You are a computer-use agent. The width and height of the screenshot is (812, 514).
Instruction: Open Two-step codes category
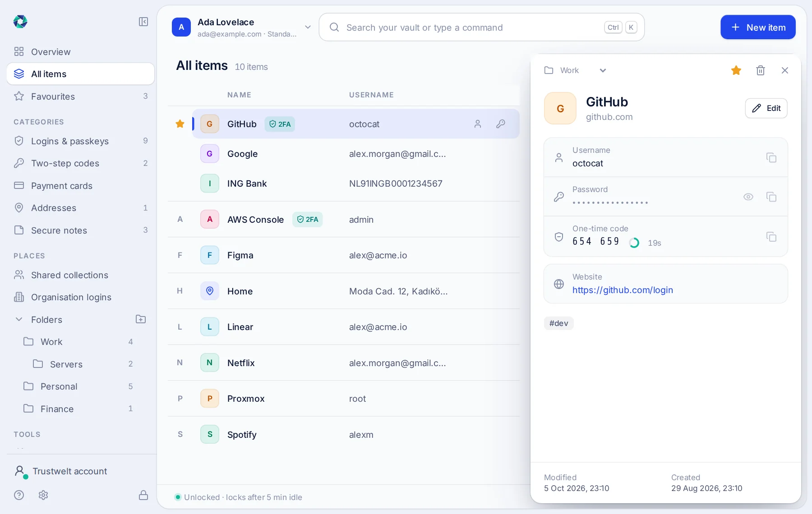click(80, 163)
